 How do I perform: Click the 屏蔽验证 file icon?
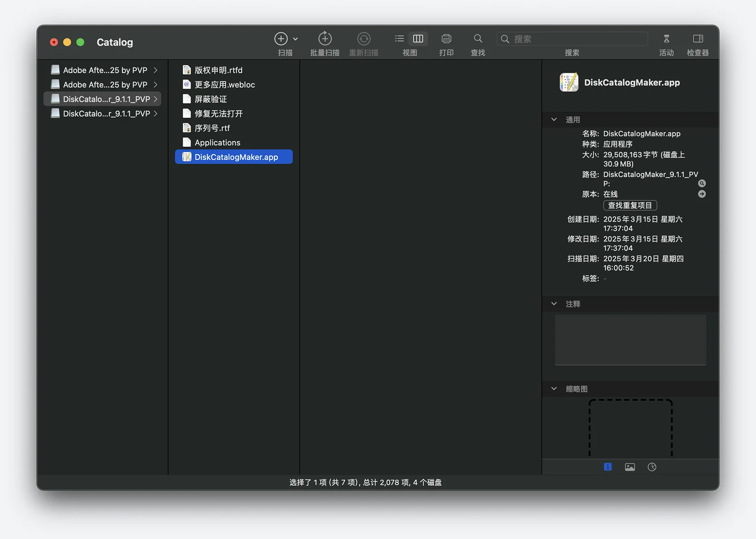pos(187,99)
